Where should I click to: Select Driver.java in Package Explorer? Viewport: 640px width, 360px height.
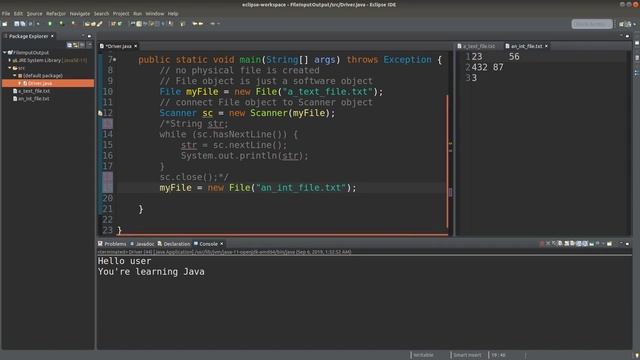pos(48,83)
